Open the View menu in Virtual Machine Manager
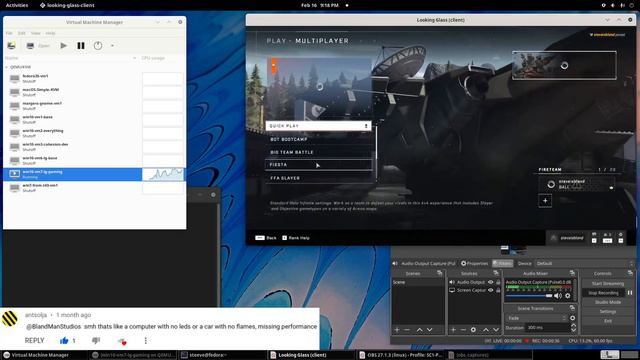The image size is (640, 360). 36,33
